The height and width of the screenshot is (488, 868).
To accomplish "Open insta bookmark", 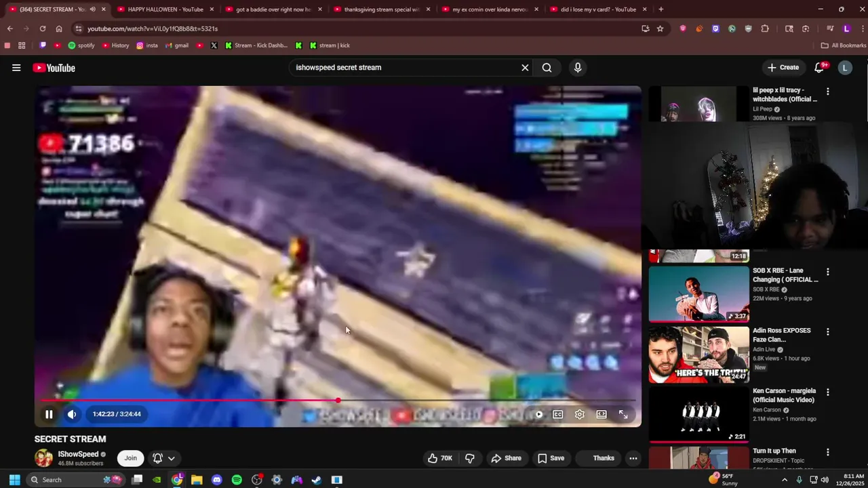I will point(147,45).
